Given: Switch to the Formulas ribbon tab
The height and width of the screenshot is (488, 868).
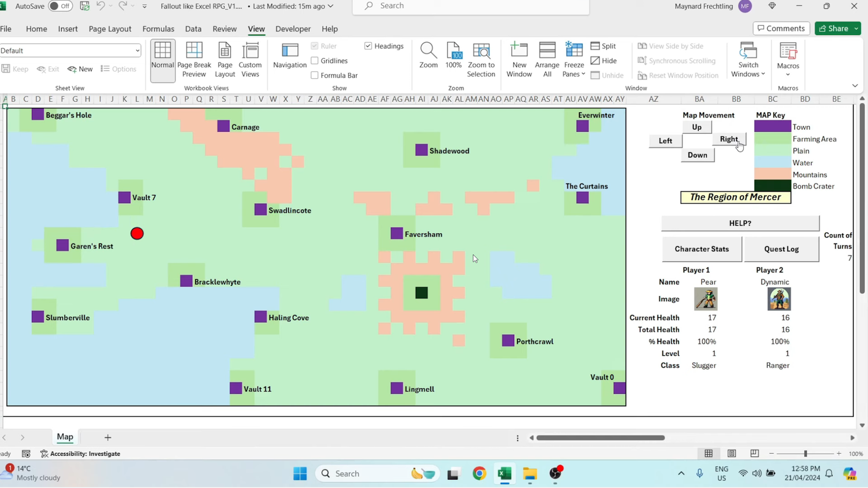Looking at the screenshot, I should click(x=158, y=29).
